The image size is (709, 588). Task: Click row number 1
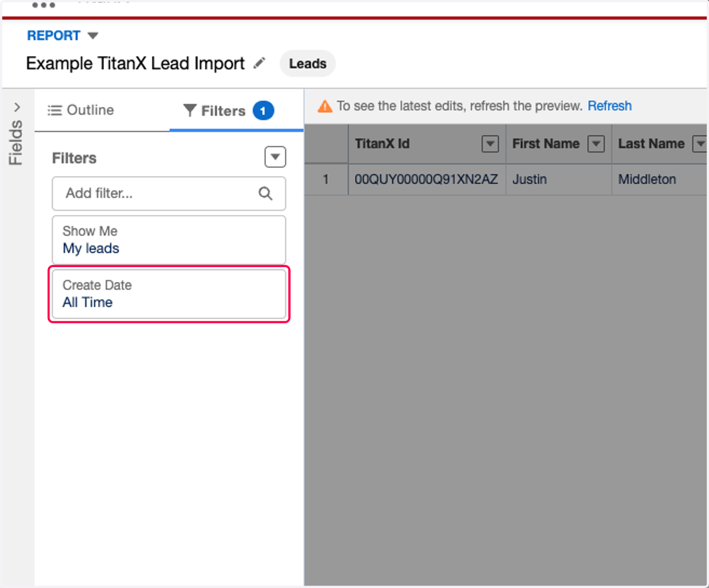pyautogui.click(x=326, y=179)
